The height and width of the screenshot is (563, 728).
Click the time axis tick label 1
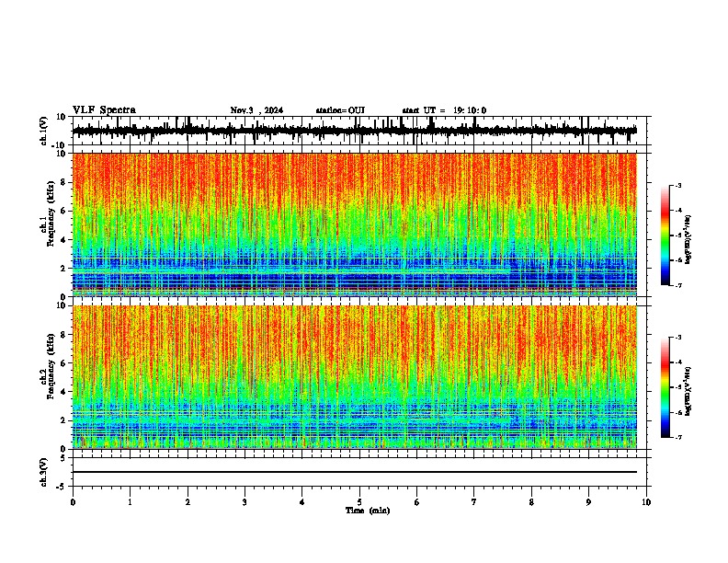(x=130, y=502)
